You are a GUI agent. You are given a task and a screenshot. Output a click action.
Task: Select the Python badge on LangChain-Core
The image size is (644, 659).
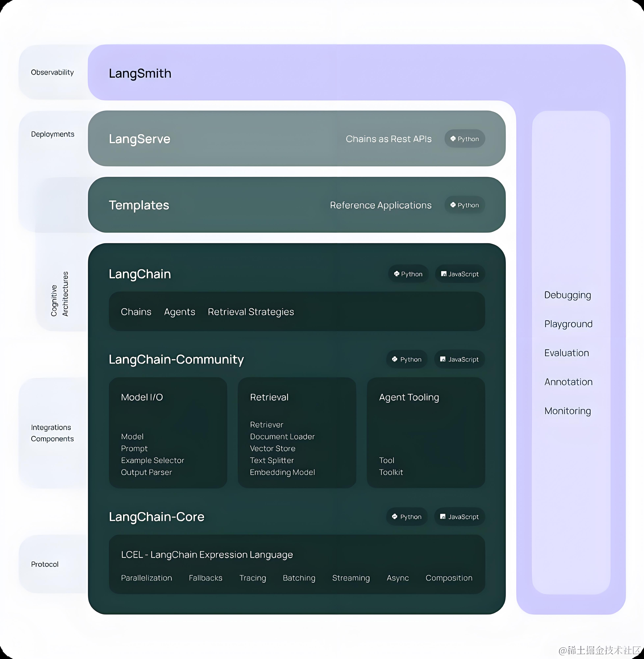click(x=407, y=517)
